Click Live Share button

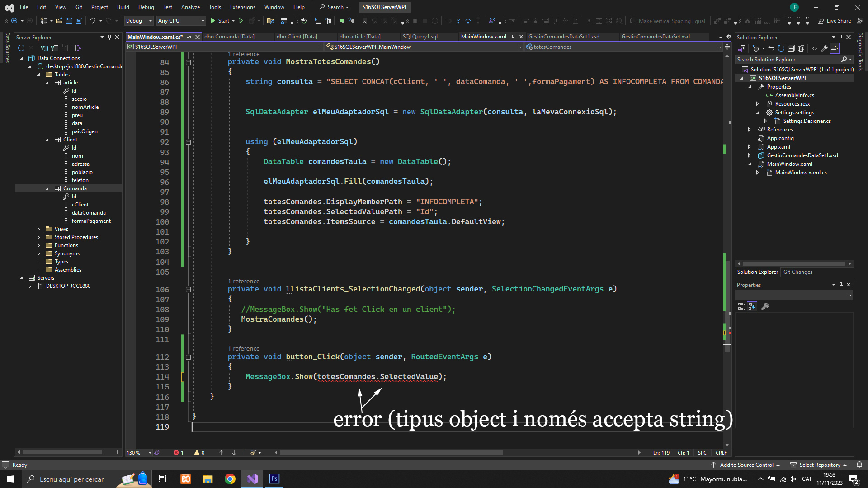(834, 21)
